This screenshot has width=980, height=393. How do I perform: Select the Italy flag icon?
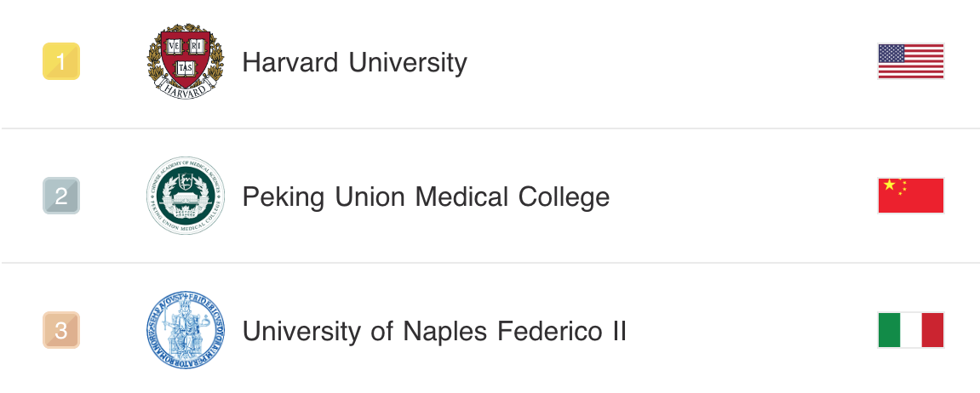[911, 330]
